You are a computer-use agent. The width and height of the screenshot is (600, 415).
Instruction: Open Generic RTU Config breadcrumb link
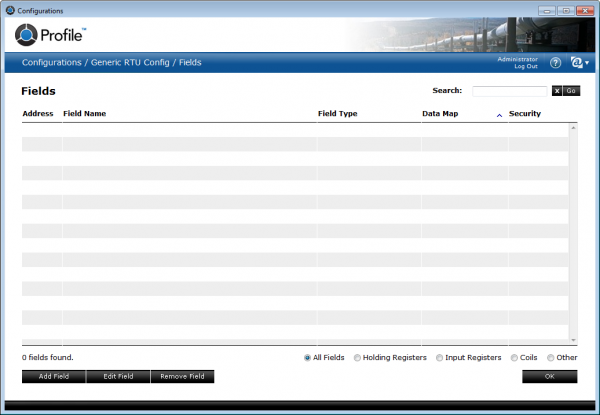[x=130, y=62]
